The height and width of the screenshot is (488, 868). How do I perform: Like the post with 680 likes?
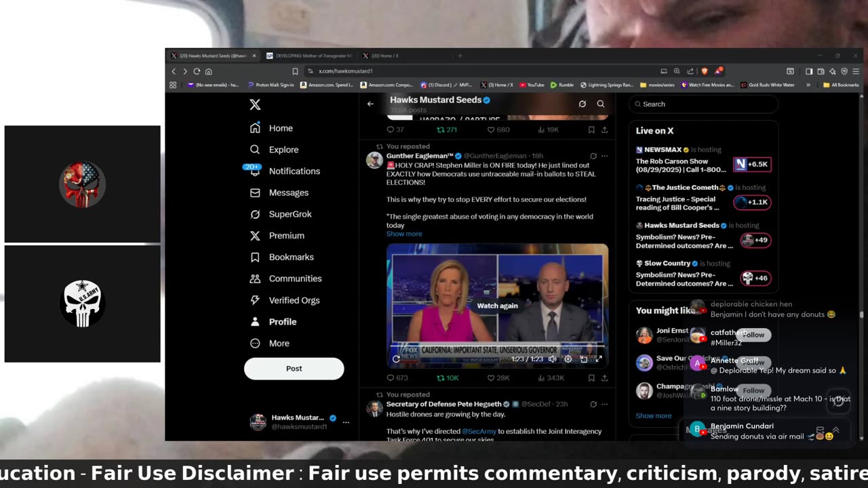[498, 130]
